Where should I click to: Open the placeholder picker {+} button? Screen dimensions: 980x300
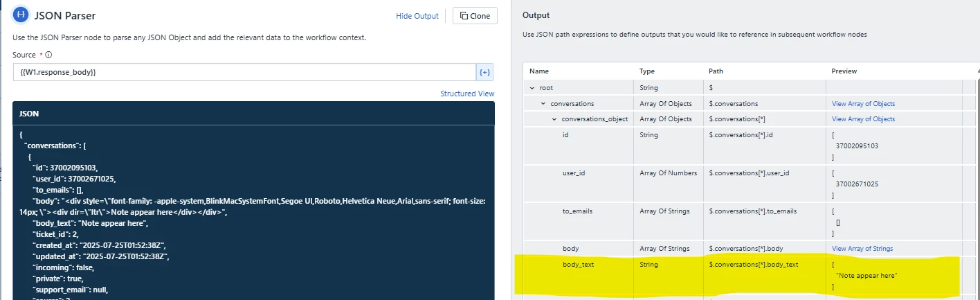pos(485,72)
